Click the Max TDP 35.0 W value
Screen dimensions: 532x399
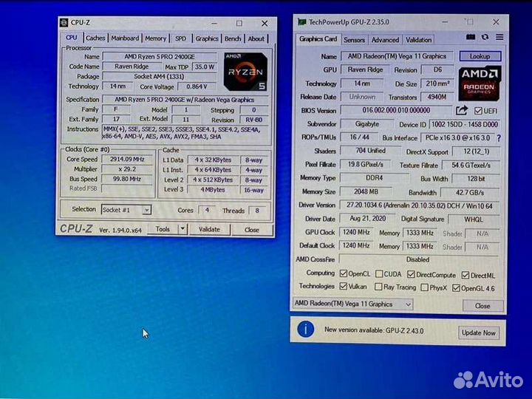(204, 66)
